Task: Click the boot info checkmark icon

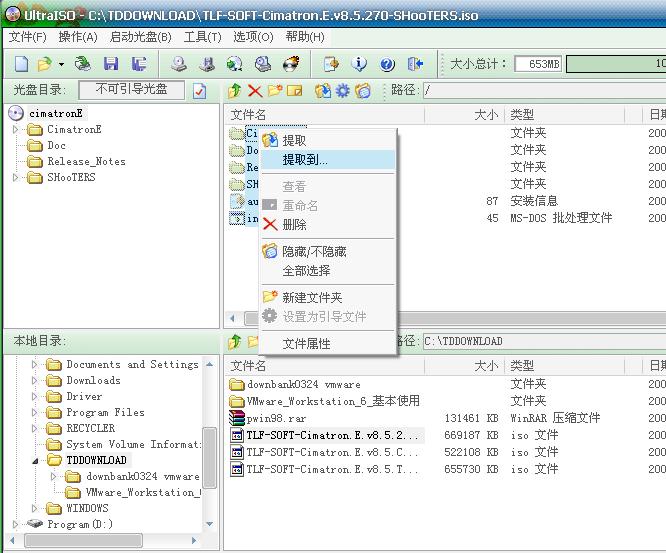Action: (x=200, y=91)
